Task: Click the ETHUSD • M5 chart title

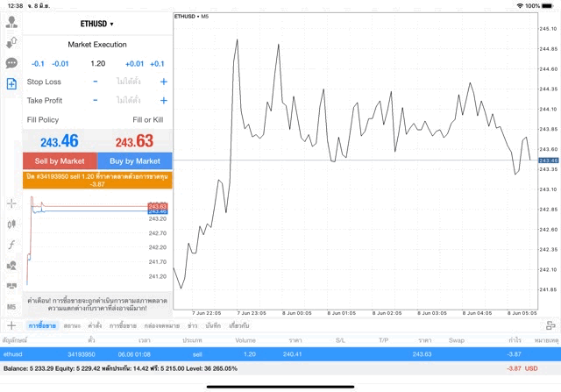Action: tap(191, 17)
